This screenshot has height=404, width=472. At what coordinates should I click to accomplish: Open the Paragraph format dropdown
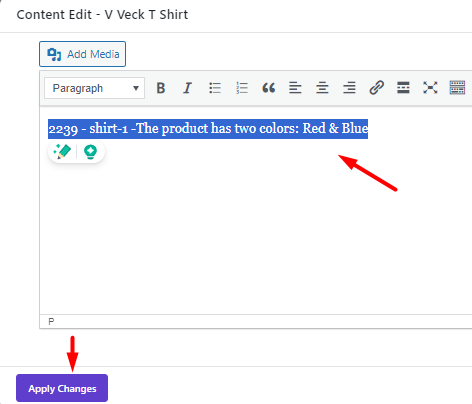point(94,88)
